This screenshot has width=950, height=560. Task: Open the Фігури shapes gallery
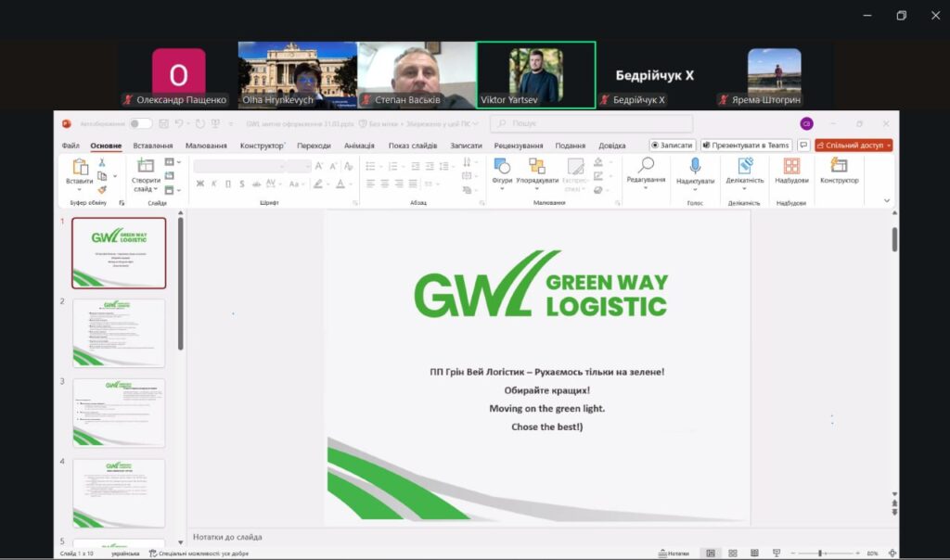coord(502,166)
